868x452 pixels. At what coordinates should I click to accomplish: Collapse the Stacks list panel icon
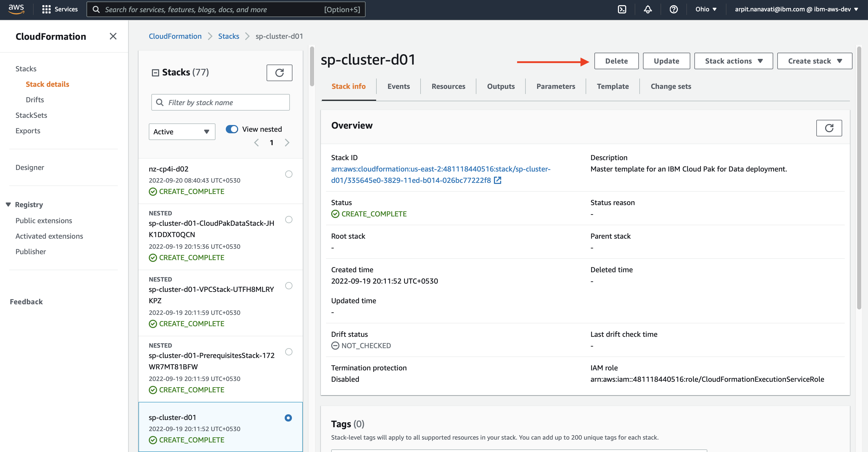[x=155, y=73]
